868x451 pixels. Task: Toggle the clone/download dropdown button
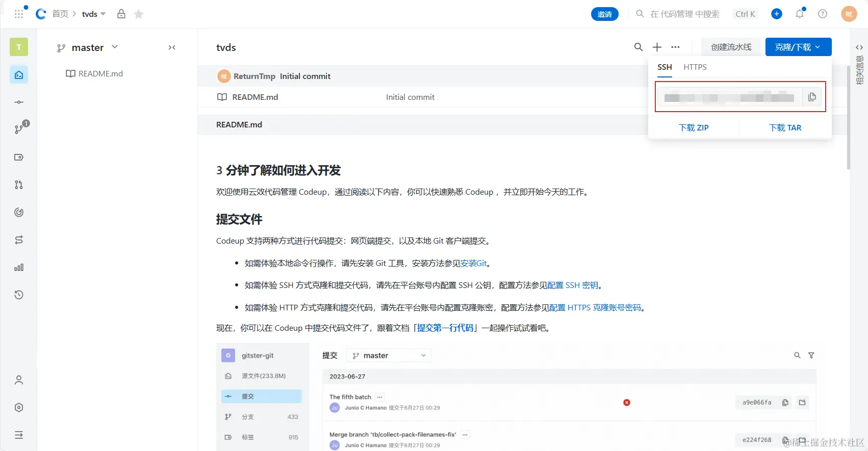pos(798,47)
